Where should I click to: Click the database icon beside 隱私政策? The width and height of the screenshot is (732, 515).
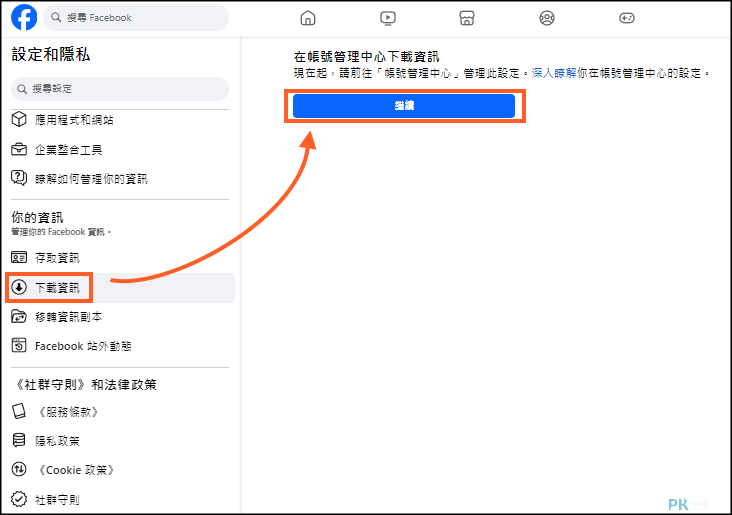(19, 440)
